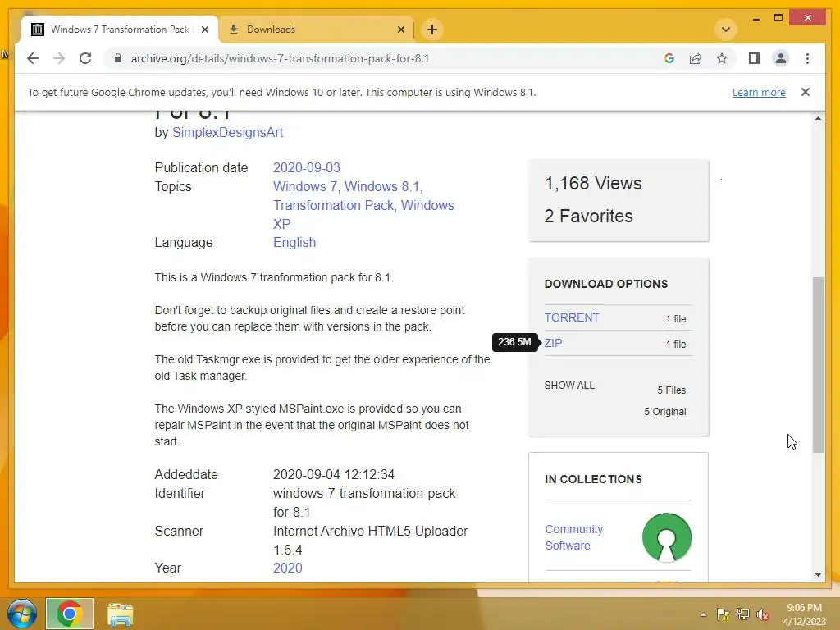840x630 pixels.
Task: Click the Community Software green icon
Action: pos(667,537)
